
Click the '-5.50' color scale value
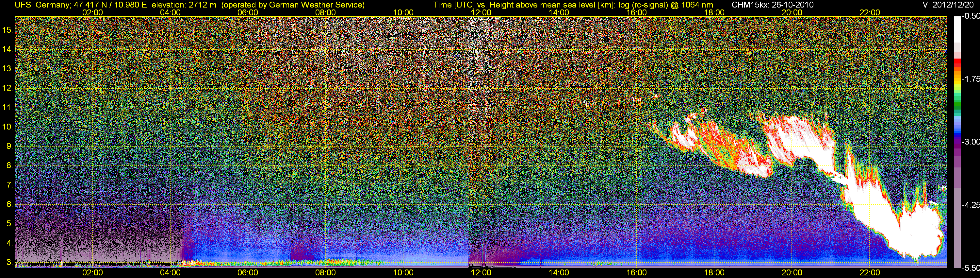[971, 268]
